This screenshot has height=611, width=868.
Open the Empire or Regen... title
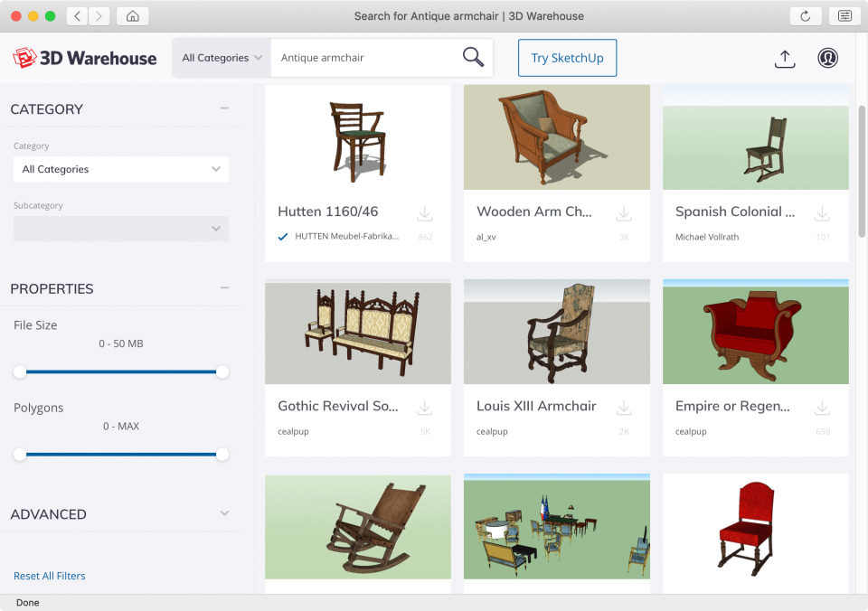point(732,406)
